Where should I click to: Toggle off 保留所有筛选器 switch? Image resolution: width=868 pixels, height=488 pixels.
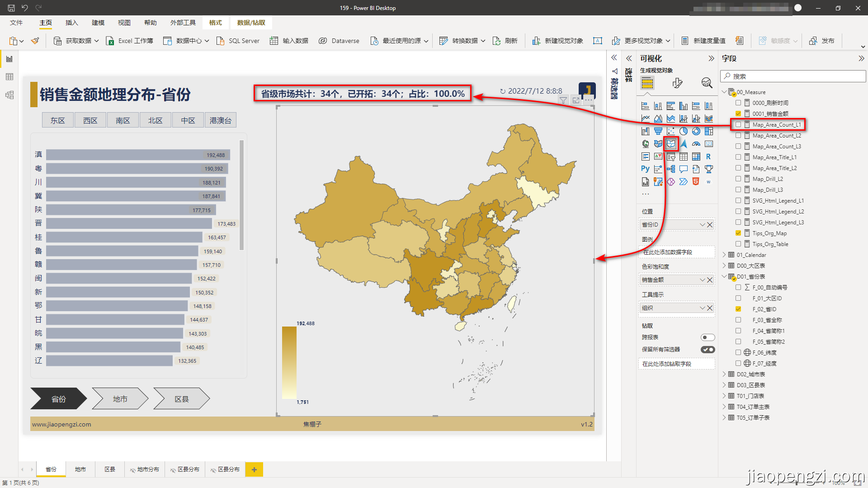pos(708,349)
